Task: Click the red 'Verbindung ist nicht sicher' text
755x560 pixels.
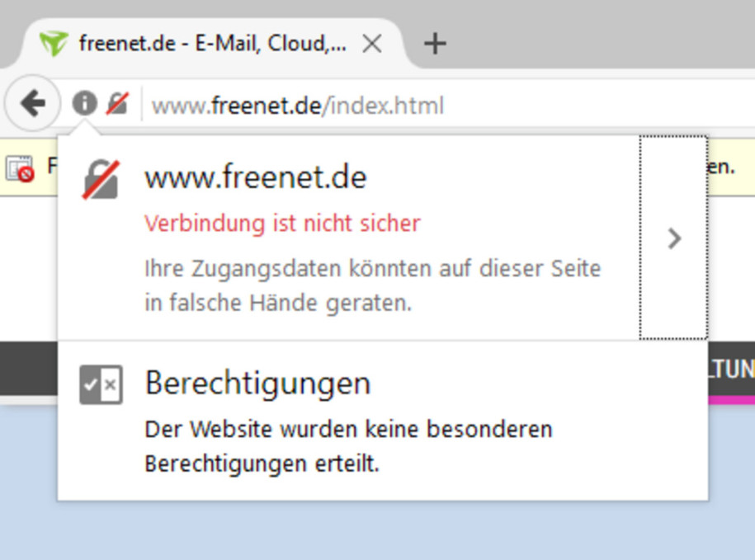Action: (x=282, y=224)
